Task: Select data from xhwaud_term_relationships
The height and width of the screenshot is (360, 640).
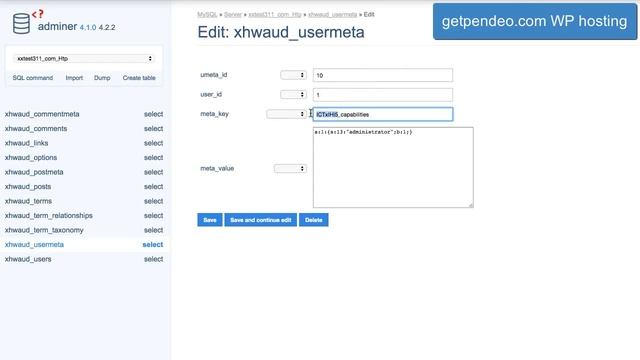Action: (x=153, y=216)
